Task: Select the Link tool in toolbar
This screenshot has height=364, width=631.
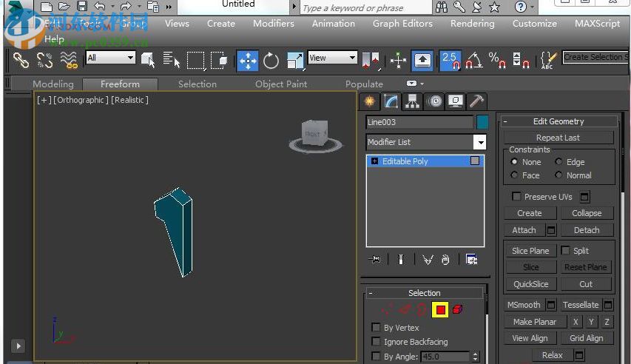Action: click(21, 61)
